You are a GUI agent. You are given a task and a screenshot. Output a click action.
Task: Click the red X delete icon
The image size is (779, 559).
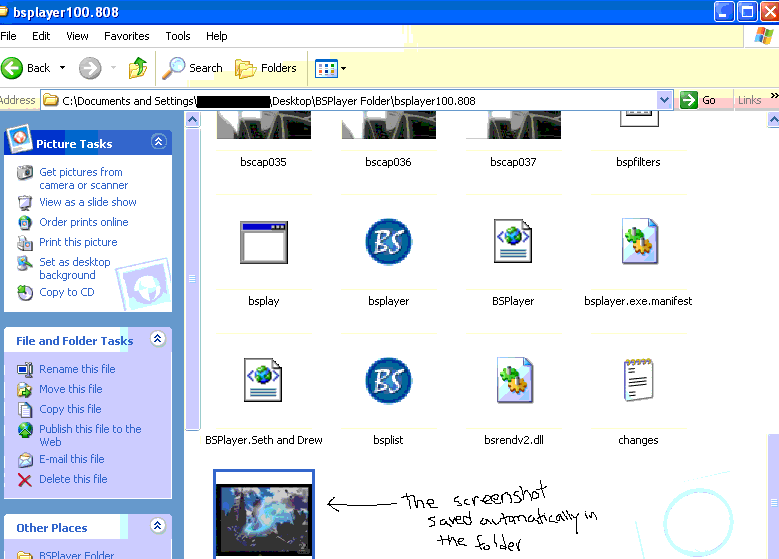pyautogui.click(x=25, y=479)
